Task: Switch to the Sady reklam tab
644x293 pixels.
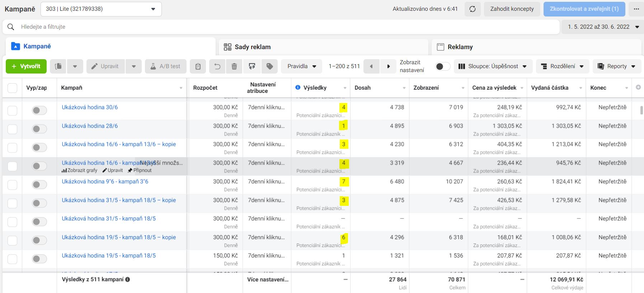Action: coord(253,47)
